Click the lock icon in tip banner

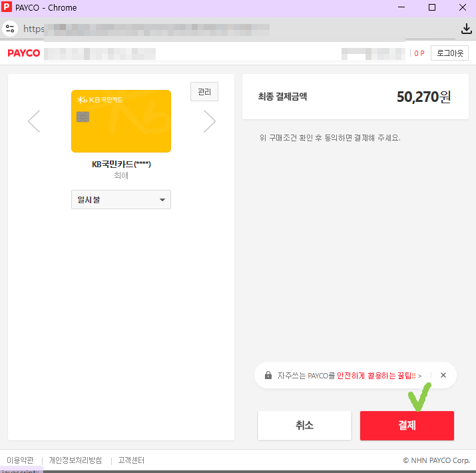pos(268,375)
